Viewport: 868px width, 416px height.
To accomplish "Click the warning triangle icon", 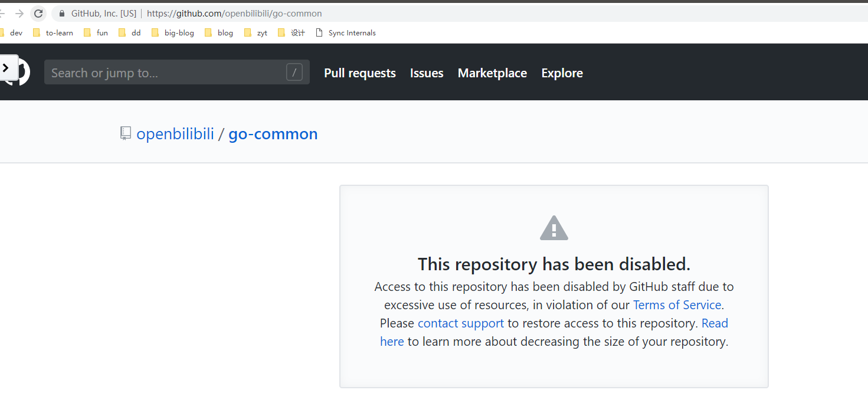I will [554, 228].
